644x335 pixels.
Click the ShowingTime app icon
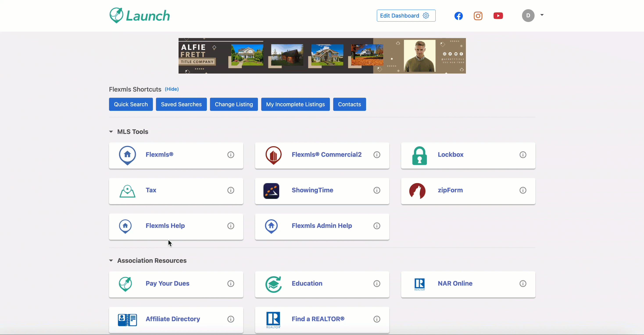pyautogui.click(x=271, y=191)
